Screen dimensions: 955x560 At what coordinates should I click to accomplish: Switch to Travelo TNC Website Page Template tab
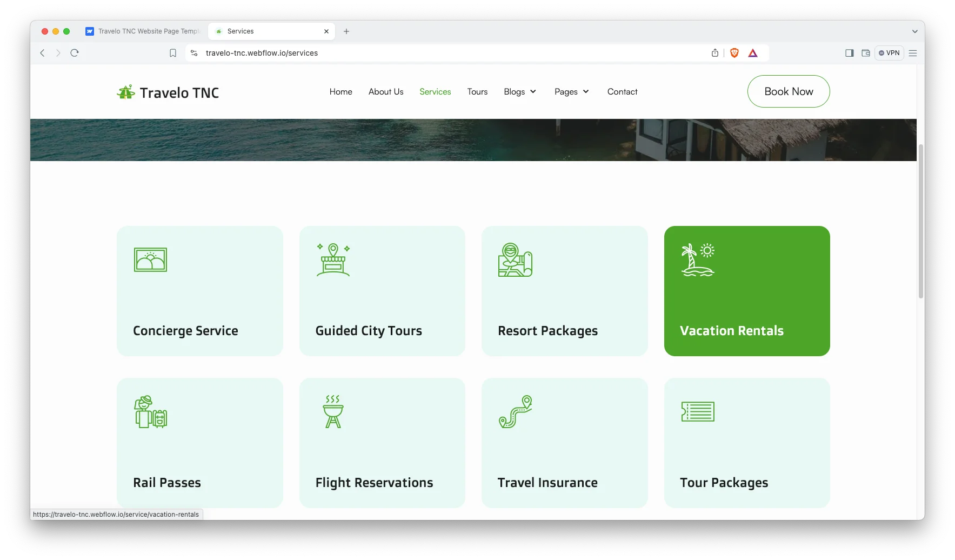point(144,31)
